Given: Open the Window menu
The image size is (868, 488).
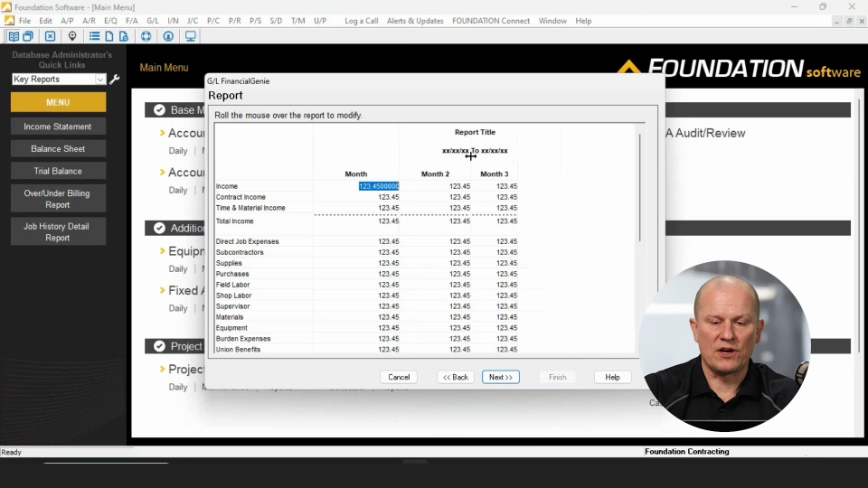Looking at the screenshot, I should click(552, 21).
